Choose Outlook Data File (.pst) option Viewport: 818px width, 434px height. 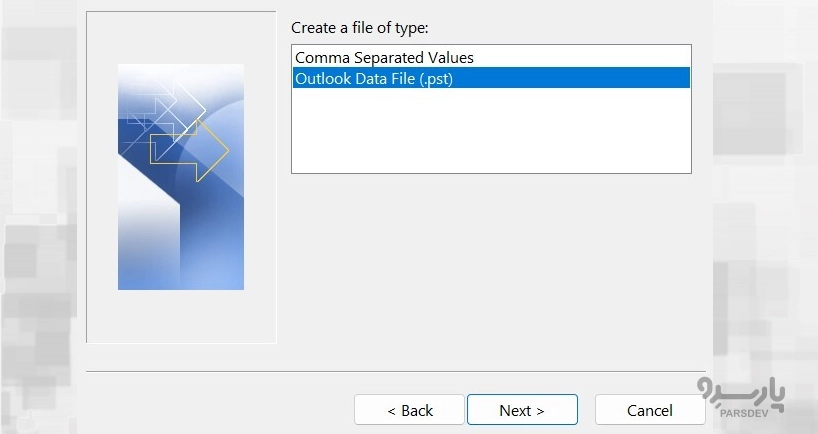pos(374,78)
